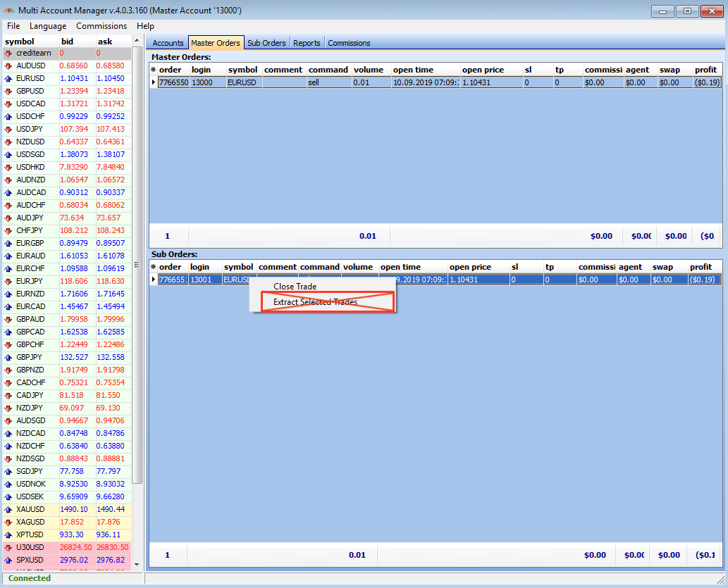Click the agent column header in Master Orders
Image resolution: width=728 pixels, height=588 pixels.
[x=640, y=70]
